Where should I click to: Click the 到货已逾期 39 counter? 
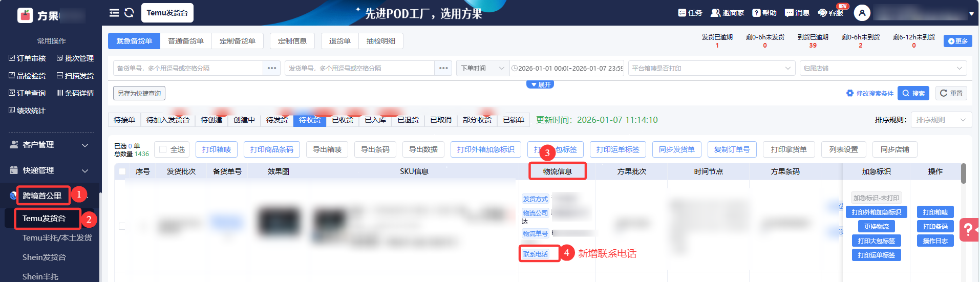tap(813, 41)
